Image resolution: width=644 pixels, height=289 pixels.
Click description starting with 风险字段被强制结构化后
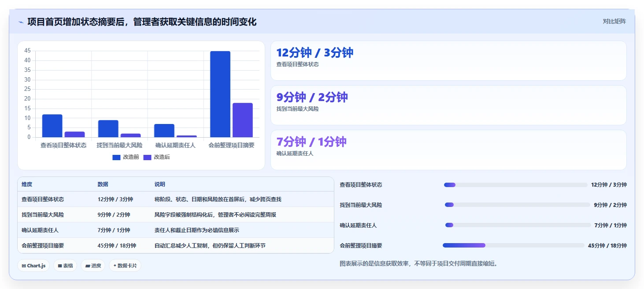tap(215, 215)
